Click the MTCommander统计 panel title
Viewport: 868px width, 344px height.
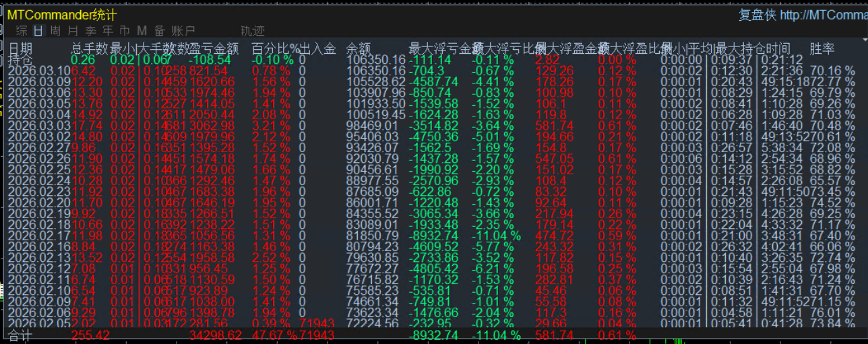coord(62,15)
